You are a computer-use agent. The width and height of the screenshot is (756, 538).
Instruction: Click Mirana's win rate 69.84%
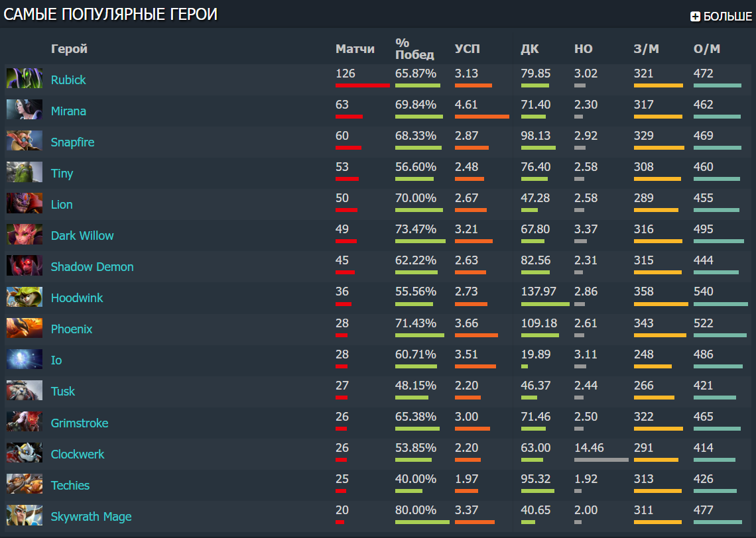(416, 105)
